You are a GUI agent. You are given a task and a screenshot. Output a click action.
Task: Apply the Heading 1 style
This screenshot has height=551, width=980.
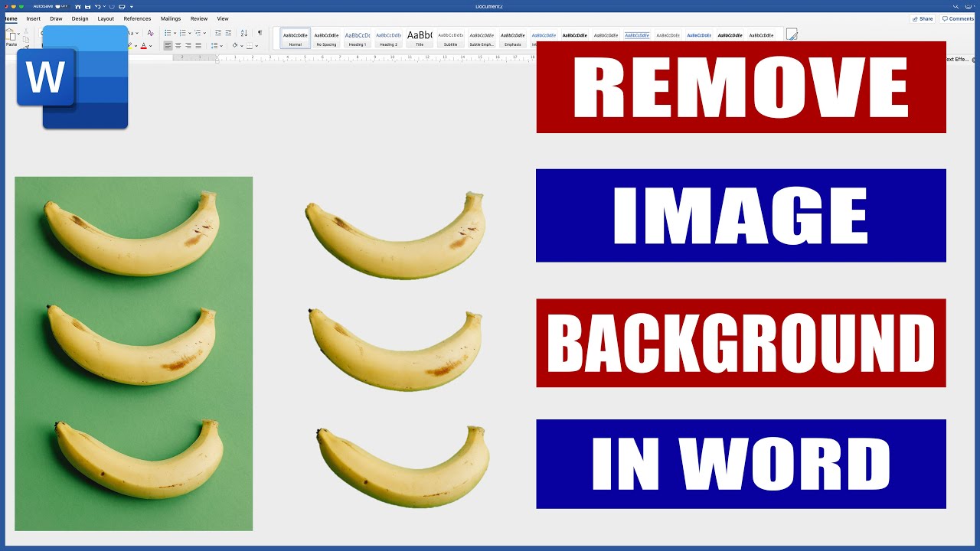tap(358, 38)
